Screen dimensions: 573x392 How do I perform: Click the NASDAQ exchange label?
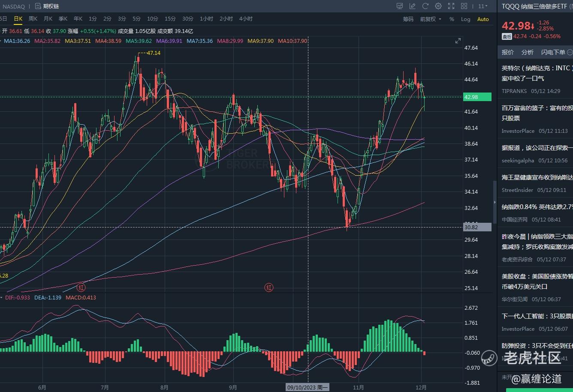click(13, 6)
